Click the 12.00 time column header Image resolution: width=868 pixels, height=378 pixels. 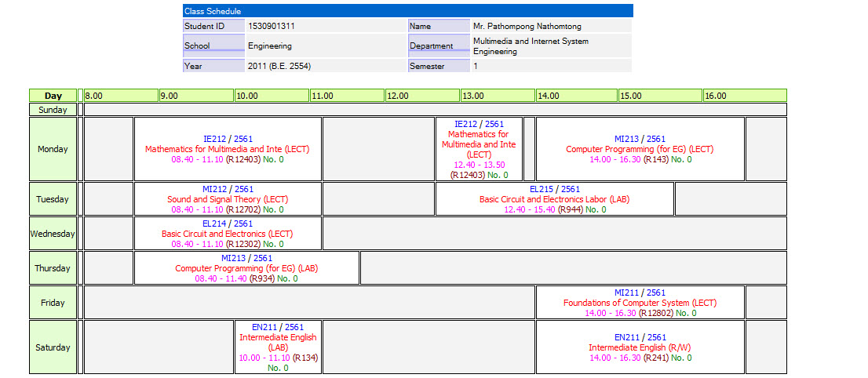click(x=423, y=96)
